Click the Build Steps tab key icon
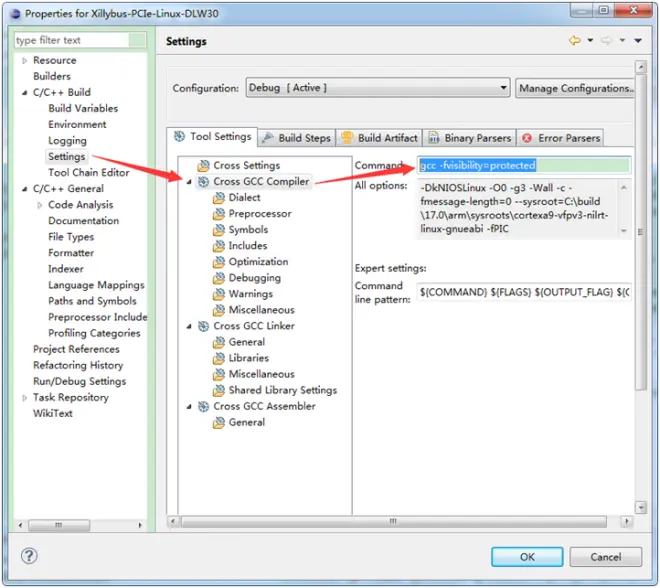 pos(268,138)
